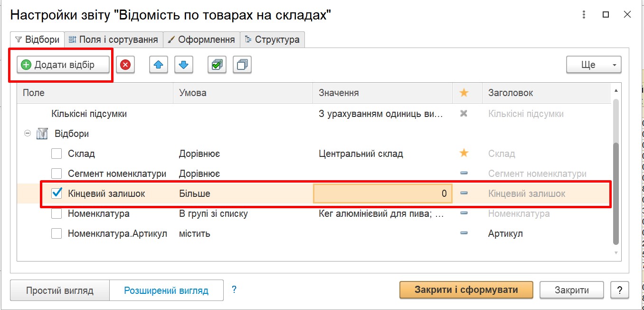Click the містить condition cell
Screen dimensions: 644x310
(x=195, y=233)
